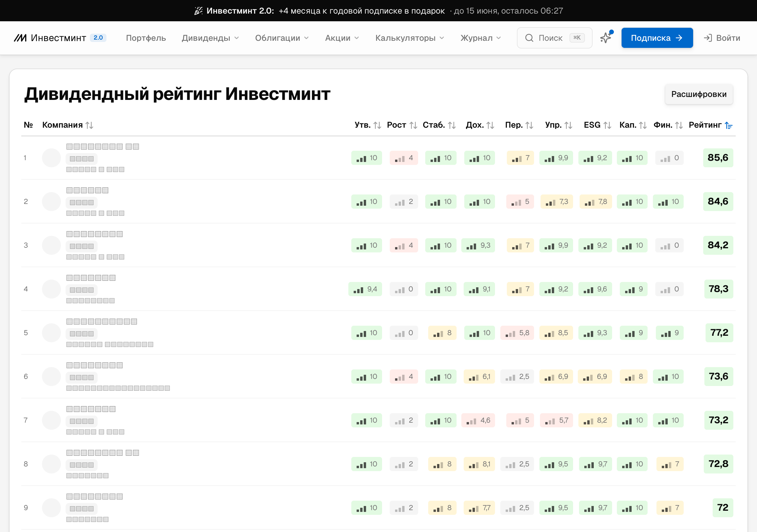
Task: Click the 77,2 rating badge
Action: tap(719, 333)
